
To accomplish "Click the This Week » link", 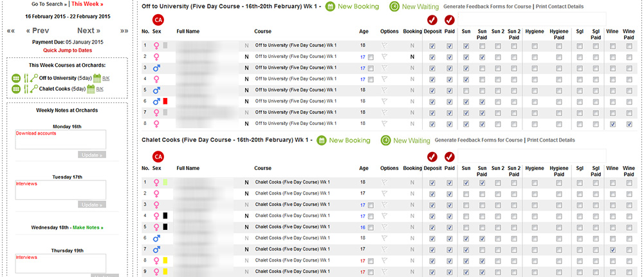I will point(87,4).
